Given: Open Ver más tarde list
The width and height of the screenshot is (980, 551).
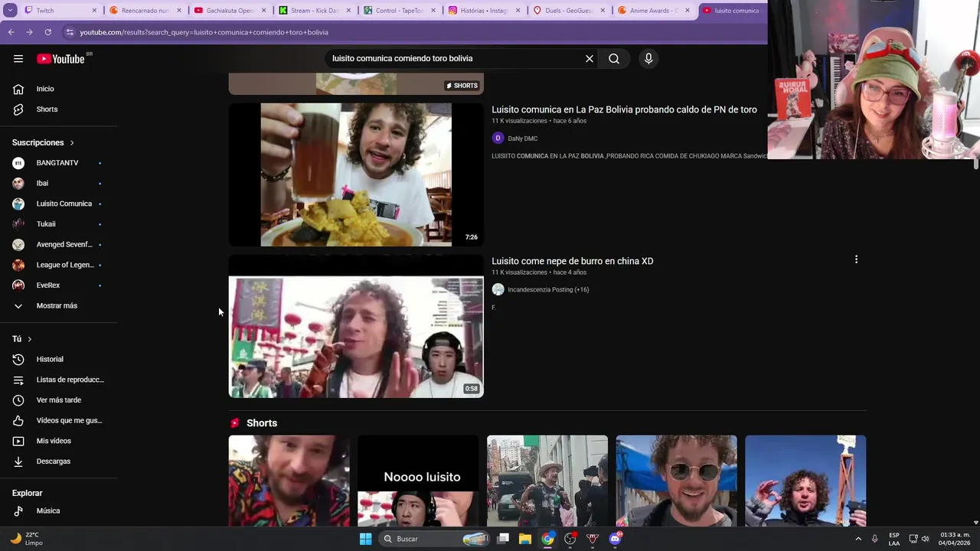Looking at the screenshot, I should point(58,400).
